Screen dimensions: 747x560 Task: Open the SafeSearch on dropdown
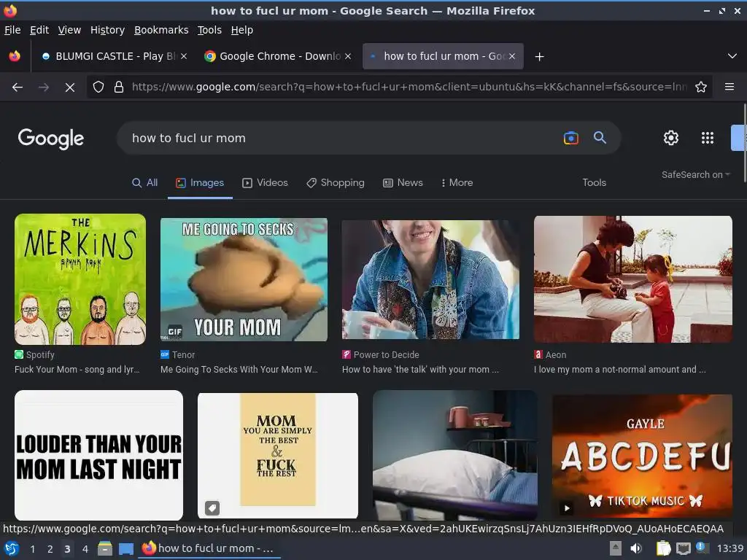[695, 175]
